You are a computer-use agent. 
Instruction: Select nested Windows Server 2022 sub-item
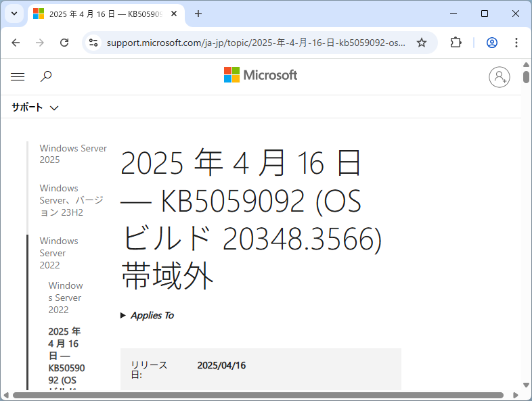coord(66,298)
